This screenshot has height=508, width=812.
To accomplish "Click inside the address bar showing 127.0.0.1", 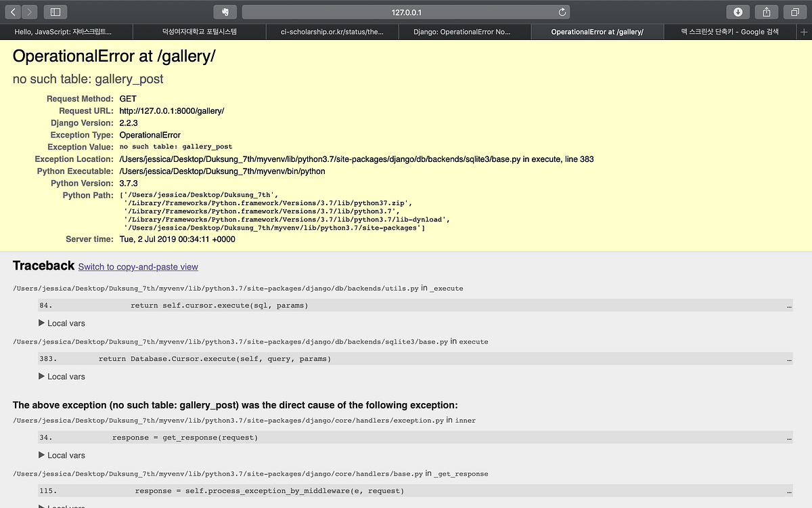I will (x=406, y=12).
